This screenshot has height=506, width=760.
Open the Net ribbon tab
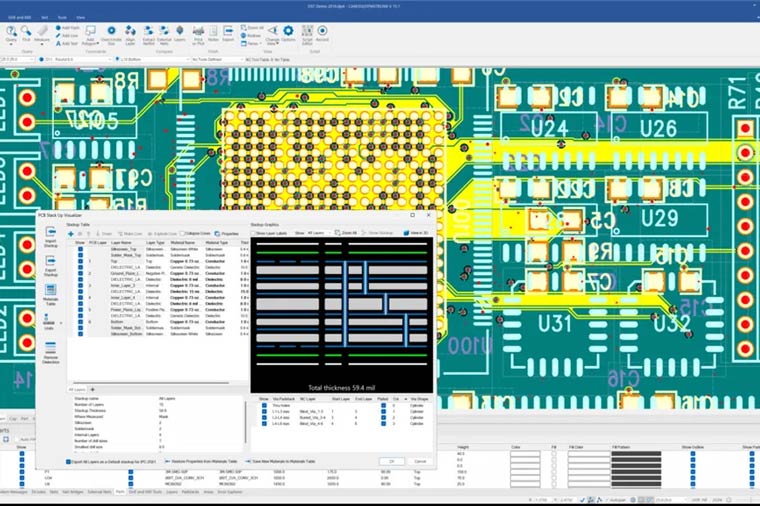coord(45,17)
